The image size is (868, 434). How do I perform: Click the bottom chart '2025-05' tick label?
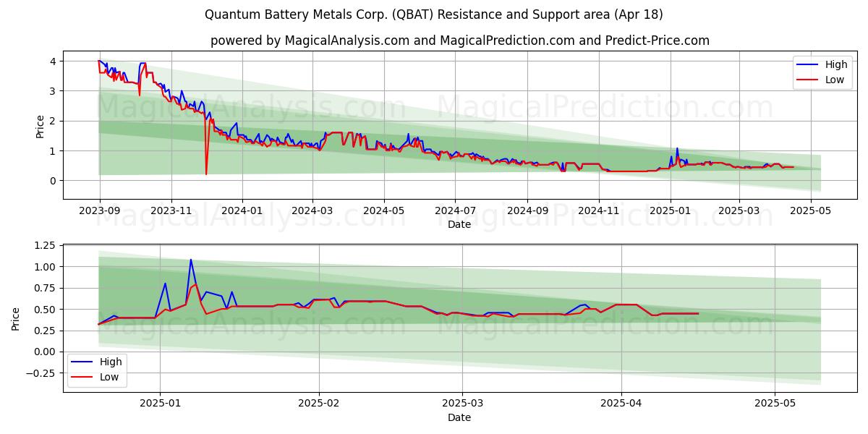[775, 403]
